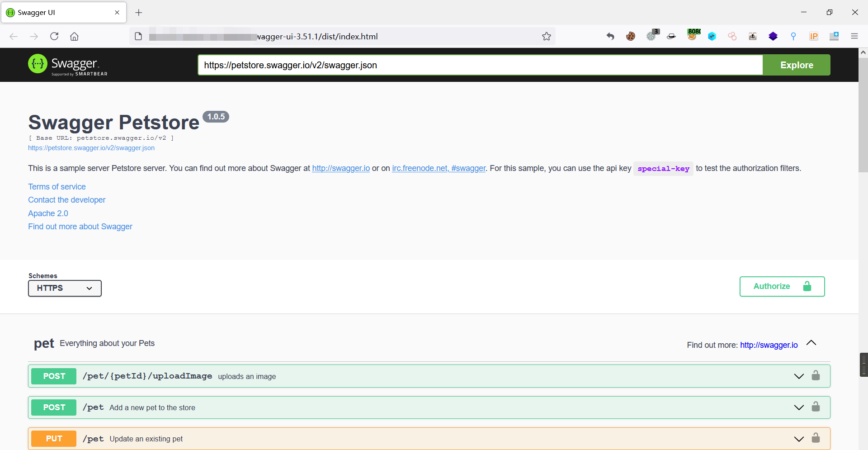
Task: Open a new browser tab
Action: 139,13
